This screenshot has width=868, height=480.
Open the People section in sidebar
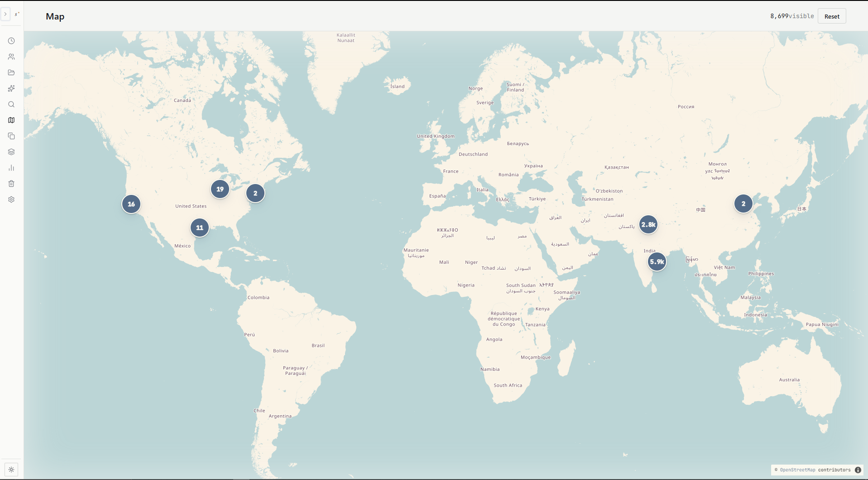(x=11, y=57)
